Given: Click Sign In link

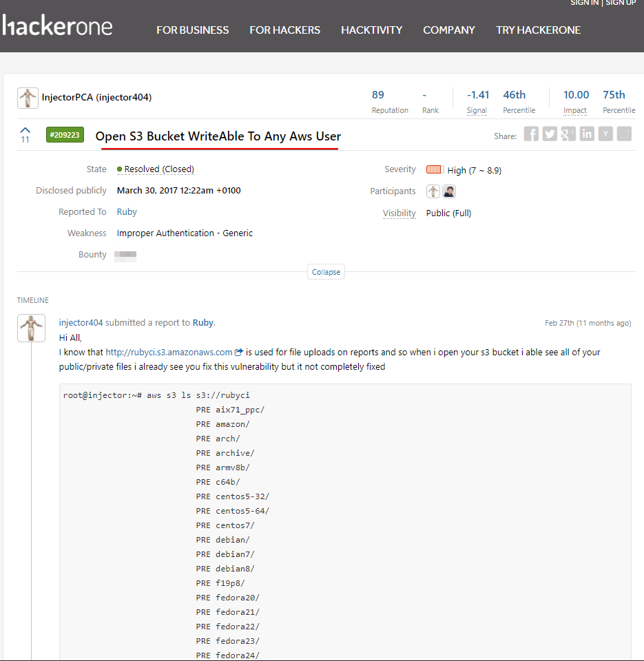Looking at the screenshot, I should 584,3.
